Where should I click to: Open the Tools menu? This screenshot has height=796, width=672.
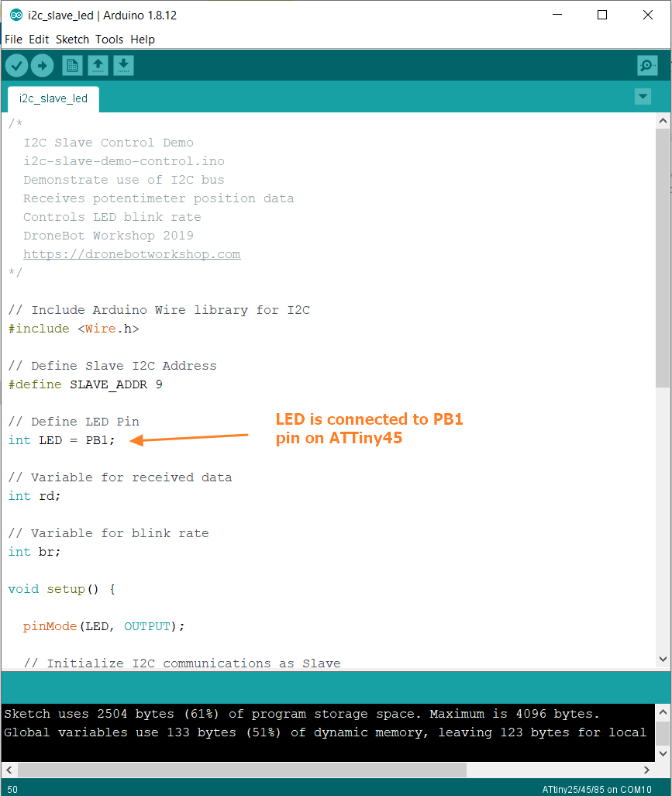click(109, 40)
